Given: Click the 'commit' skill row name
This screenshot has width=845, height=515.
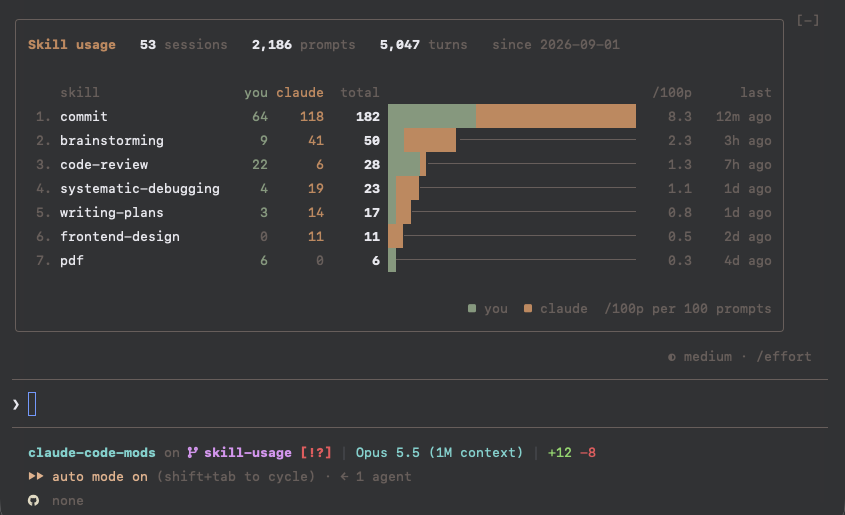Looking at the screenshot, I should (x=84, y=116).
